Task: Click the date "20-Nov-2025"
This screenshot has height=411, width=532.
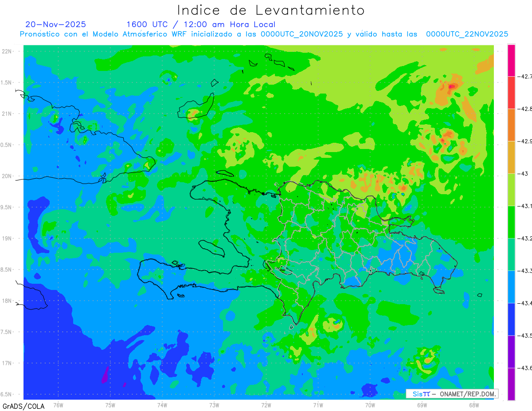Action: pyautogui.click(x=56, y=24)
